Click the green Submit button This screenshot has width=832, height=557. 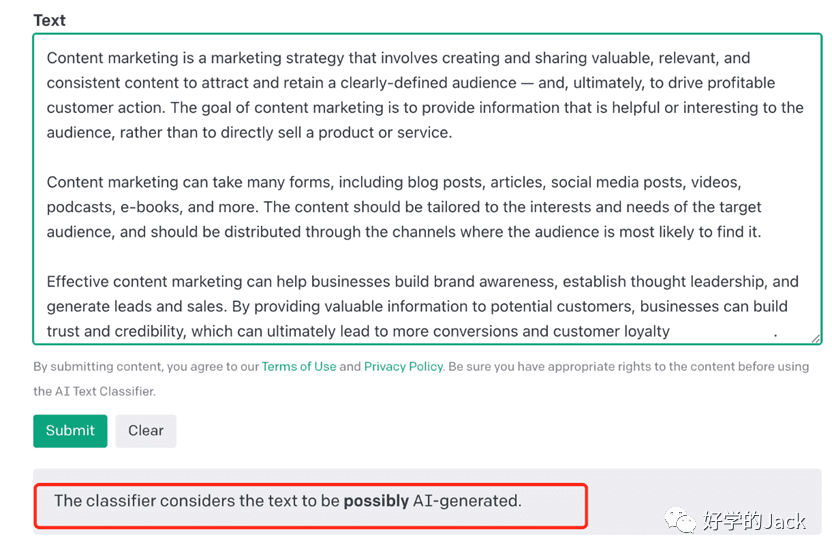click(70, 431)
